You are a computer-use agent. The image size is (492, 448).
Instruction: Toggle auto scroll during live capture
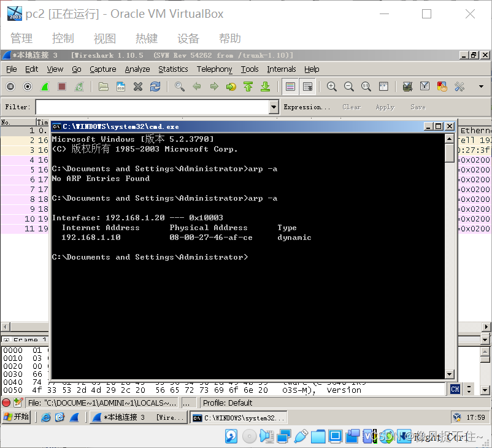tap(307, 87)
